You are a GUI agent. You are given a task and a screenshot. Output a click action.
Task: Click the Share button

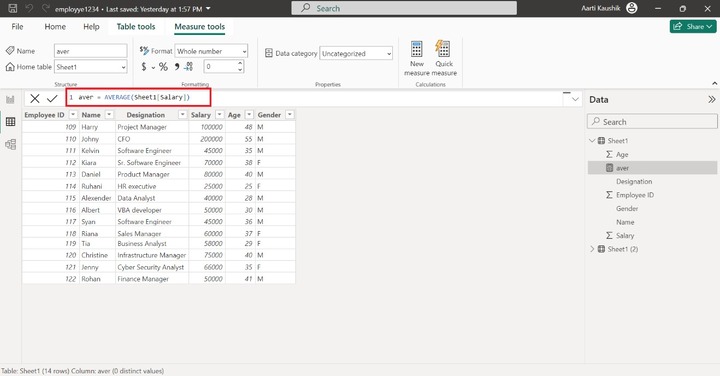coord(692,27)
